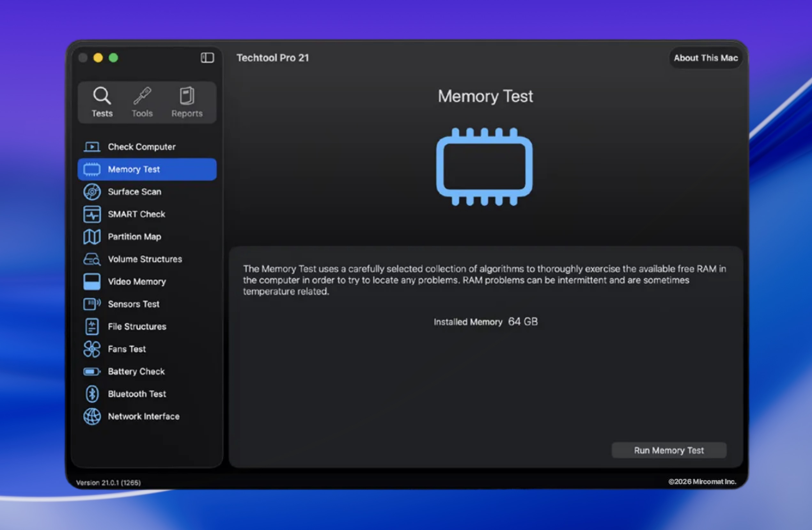812x530 pixels.
Task: Switch to the Tests tab
Action: (x=102, y=102)
